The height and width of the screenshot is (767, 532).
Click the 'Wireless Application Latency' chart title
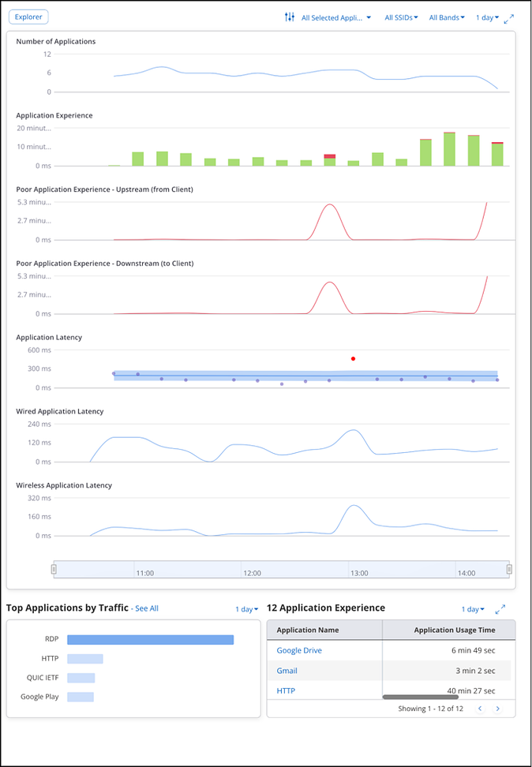(64, 486)
